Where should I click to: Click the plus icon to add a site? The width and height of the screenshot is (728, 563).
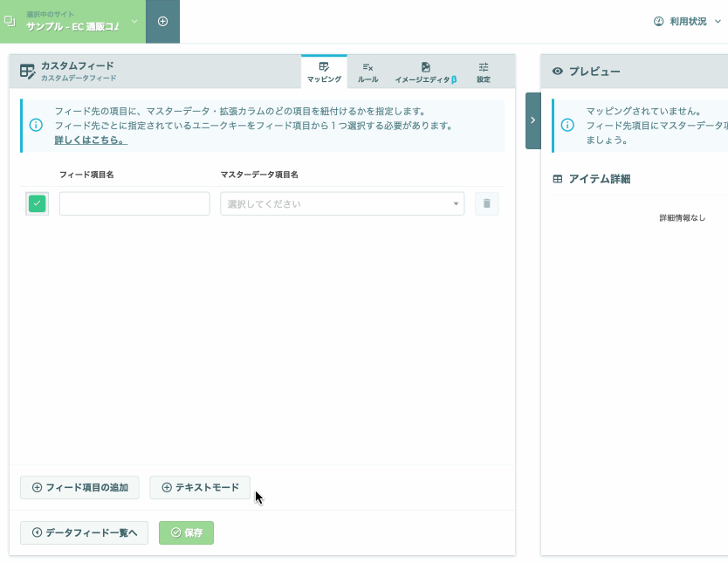tap(162, 21)
